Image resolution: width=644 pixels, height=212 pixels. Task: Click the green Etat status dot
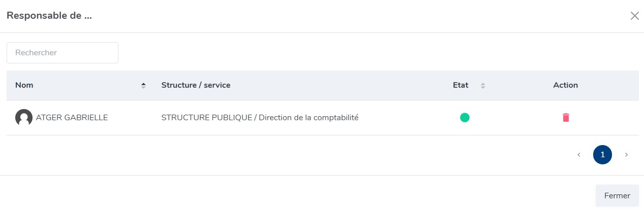click(465, 118)
